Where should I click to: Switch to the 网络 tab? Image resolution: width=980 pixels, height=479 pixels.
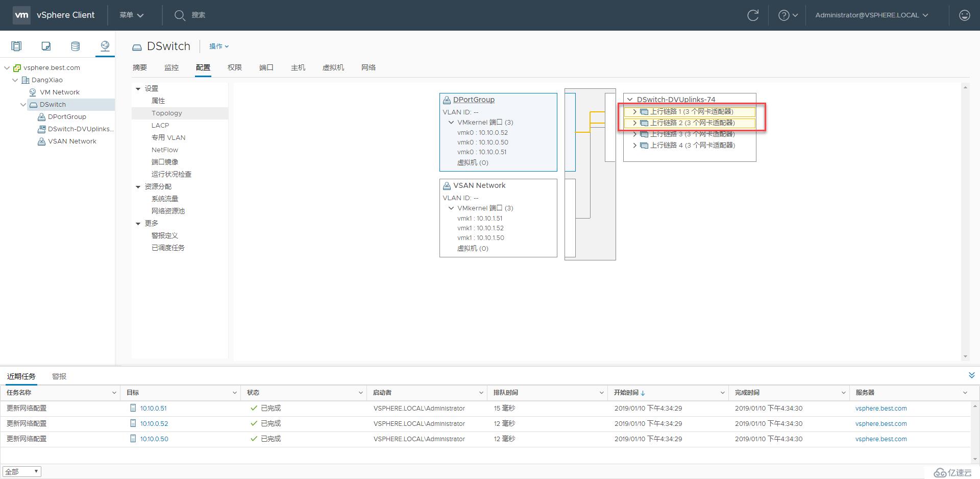tap(369, 67)
